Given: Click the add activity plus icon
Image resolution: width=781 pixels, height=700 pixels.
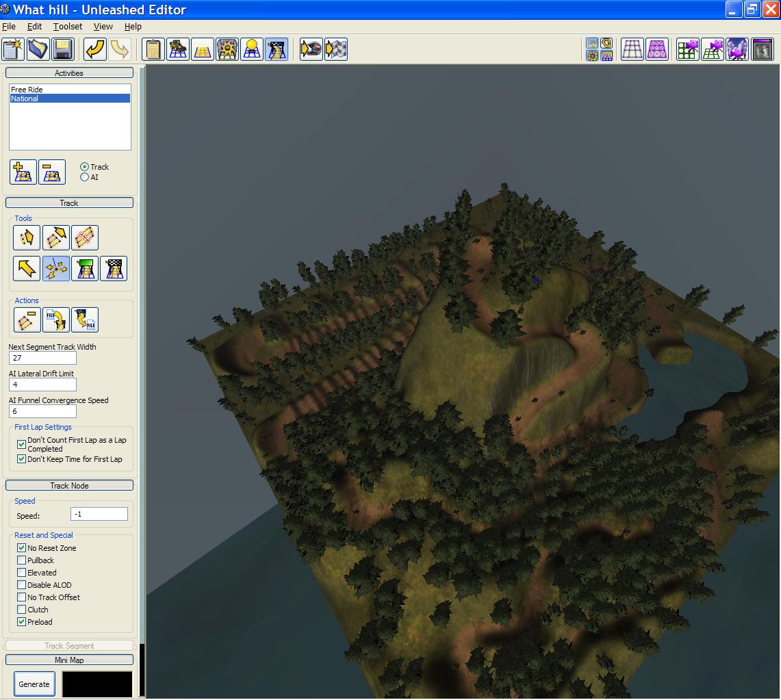Looking at the screenshot, I should click(x=23, y=172).
